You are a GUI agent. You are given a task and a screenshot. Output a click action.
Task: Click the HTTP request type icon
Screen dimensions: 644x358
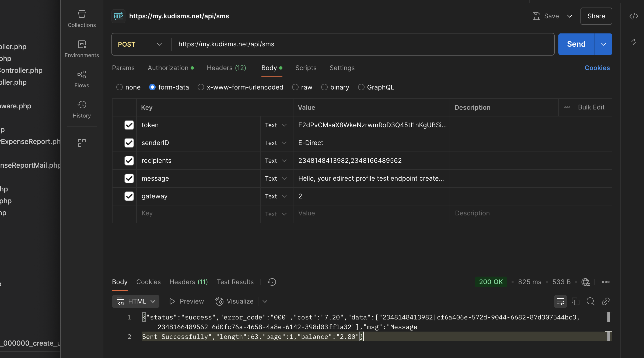118,16
